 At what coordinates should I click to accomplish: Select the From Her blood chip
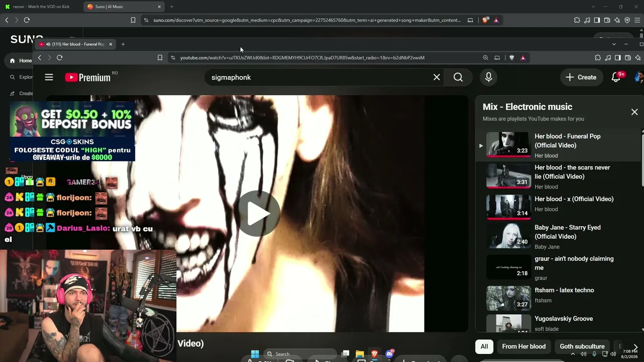pos(524,346)
